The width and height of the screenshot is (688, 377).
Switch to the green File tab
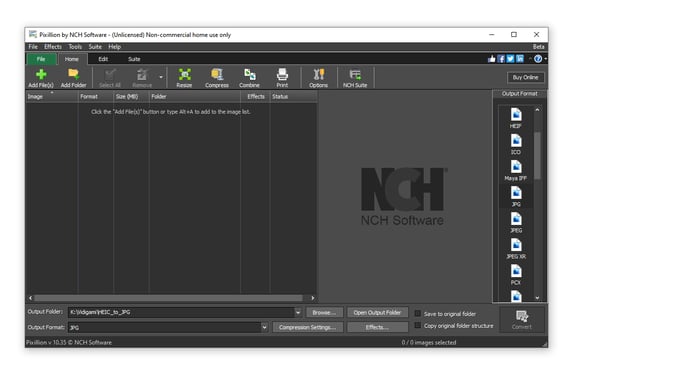[x=41, y=59]
